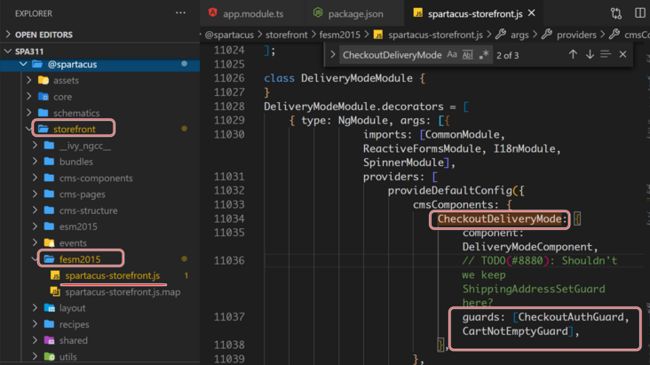Toggle replace mode in find widget
The image size is (650, 365).
[x=332, y=54]
